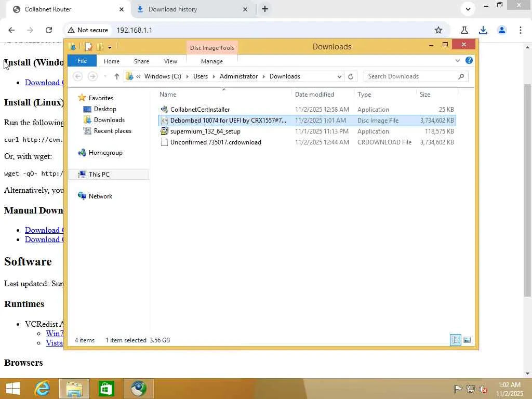The height and width of the screenshot is (399, 532).
Task: Expand the Users breadcrumb arrow
Action: 214,76
